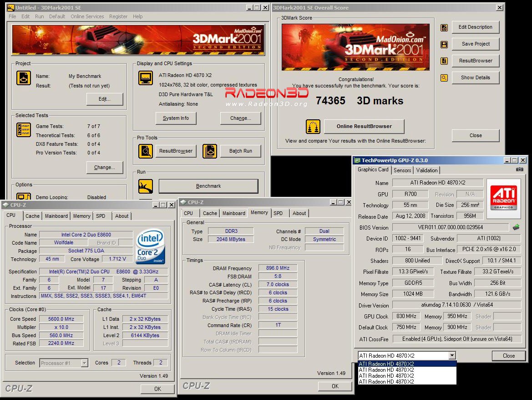Click the DRAM Frequency 896.0 MHz field

(x=278, y=268)
